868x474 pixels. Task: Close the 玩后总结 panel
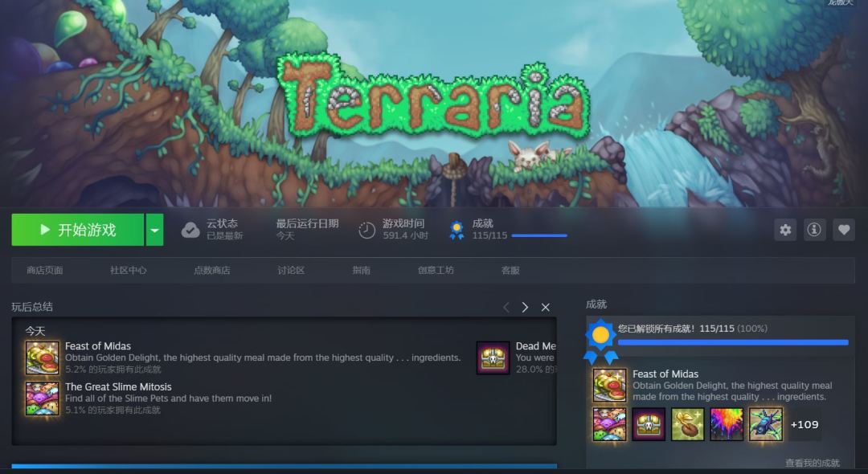click(545, 307)
